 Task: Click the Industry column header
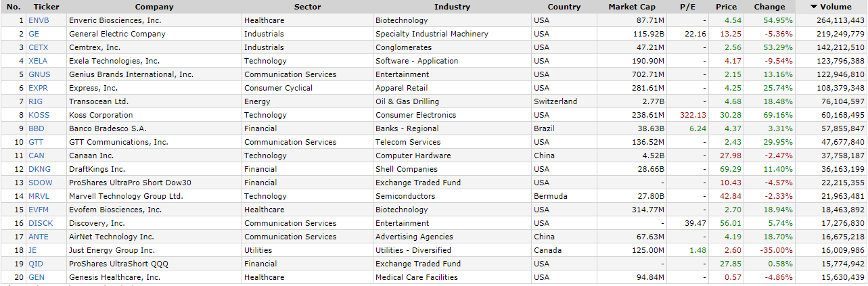point(452,7)
